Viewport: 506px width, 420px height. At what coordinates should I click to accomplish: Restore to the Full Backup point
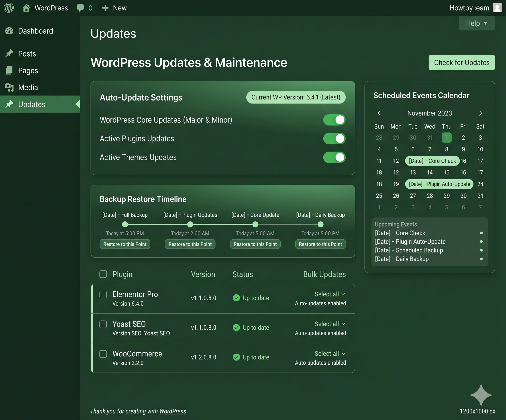coord(125,244)
